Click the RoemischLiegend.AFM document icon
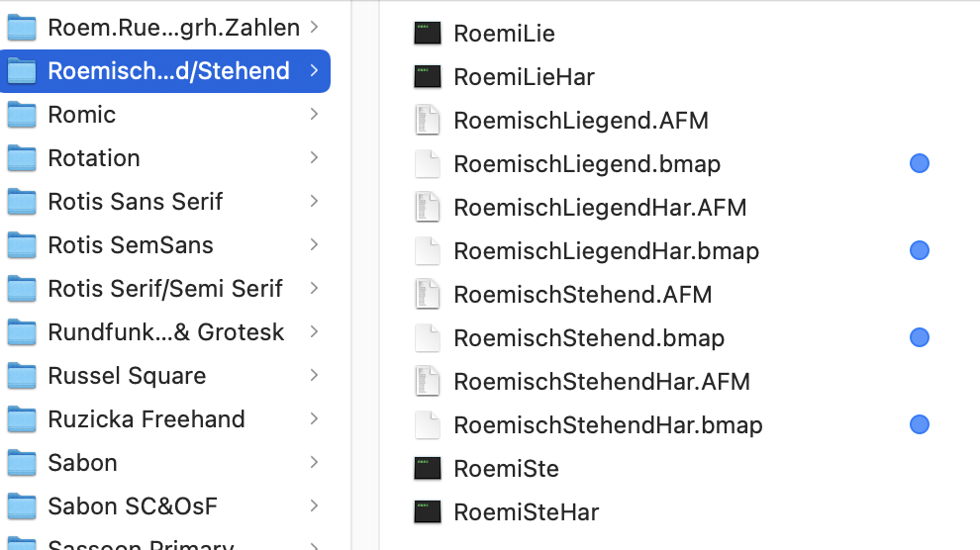 point(427,121)
